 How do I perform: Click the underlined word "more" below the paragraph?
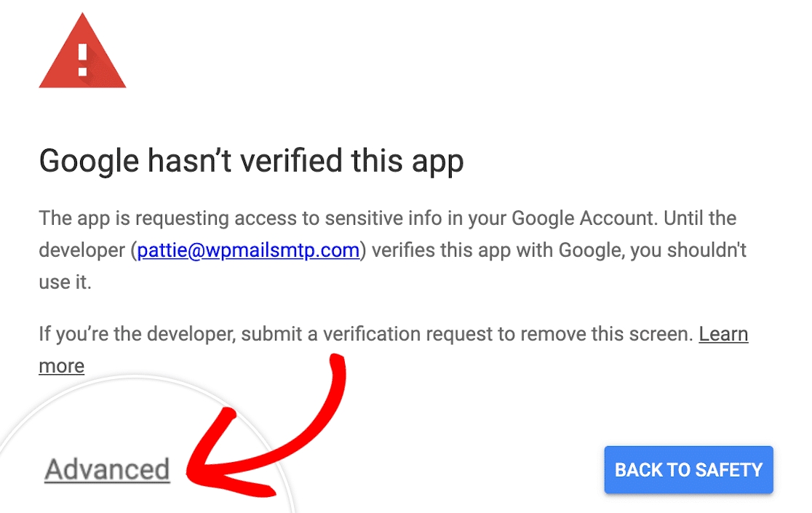[x=61, y=365]
